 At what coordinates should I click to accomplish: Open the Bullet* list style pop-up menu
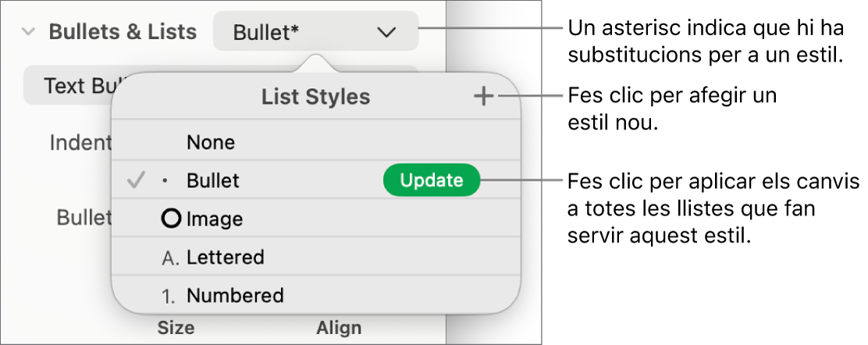point(315,32)
